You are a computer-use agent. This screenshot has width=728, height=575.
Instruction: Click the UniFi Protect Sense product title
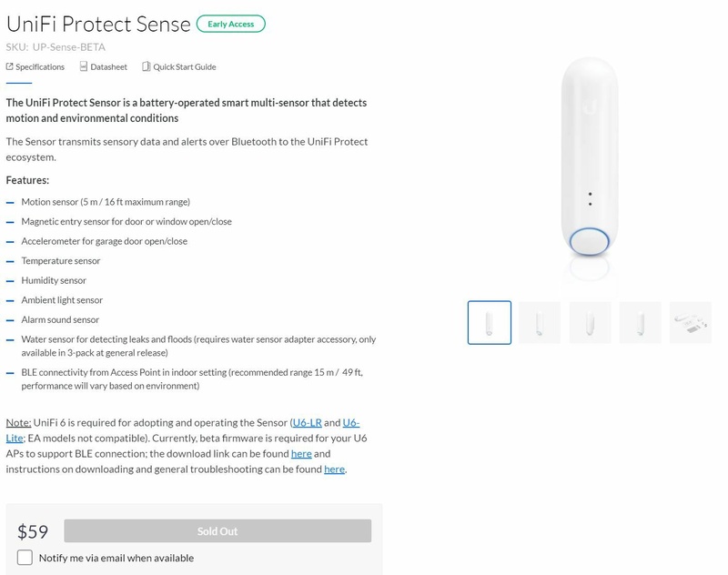[x=98, y=25]
